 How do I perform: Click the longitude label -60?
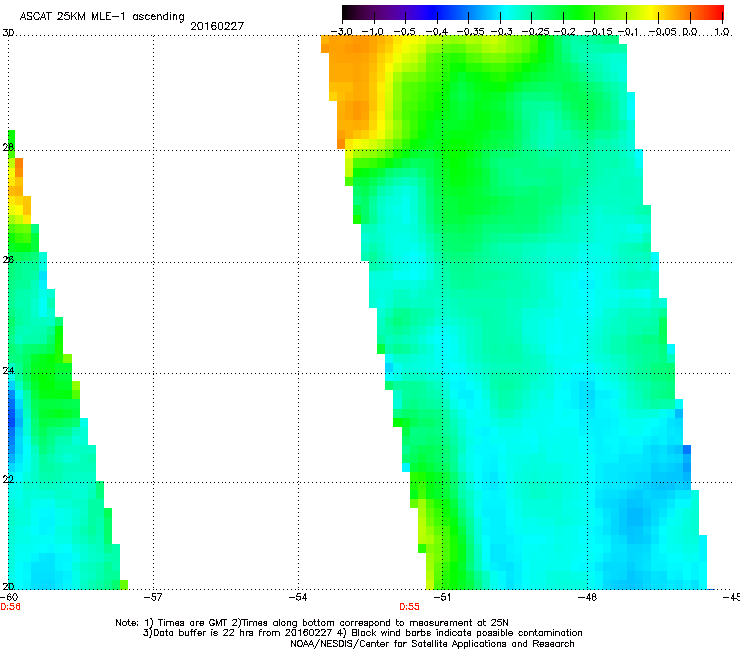point(9,597)
